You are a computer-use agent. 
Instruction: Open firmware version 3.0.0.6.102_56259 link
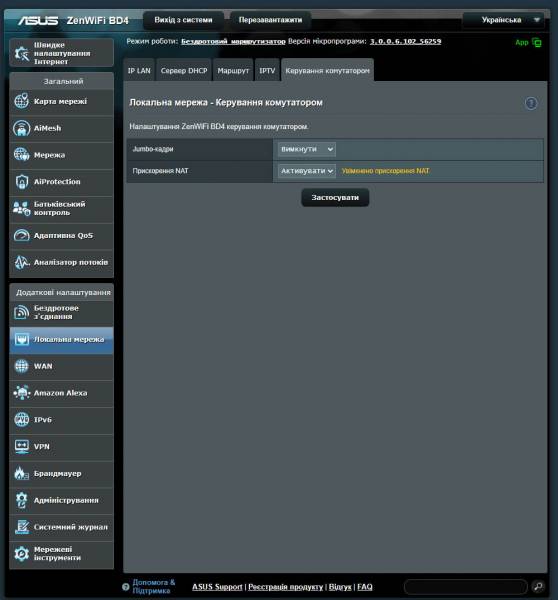tap(405, 41)
